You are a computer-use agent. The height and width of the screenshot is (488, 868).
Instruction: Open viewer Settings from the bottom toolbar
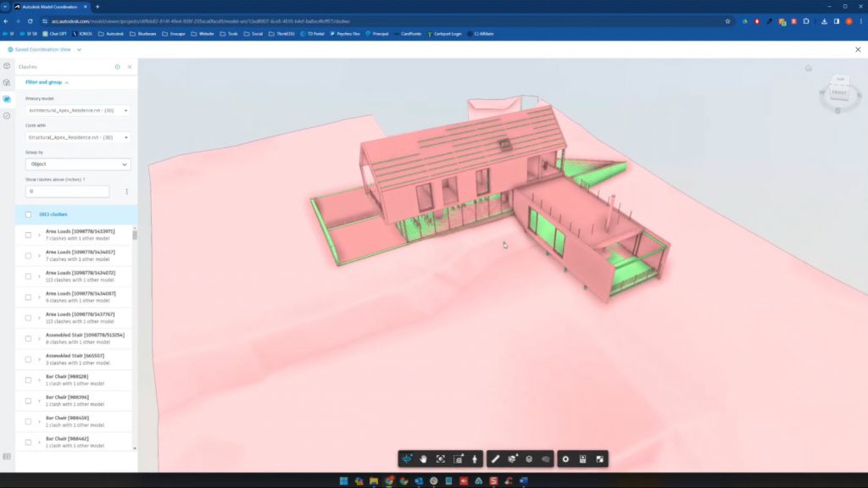(565, 458)
